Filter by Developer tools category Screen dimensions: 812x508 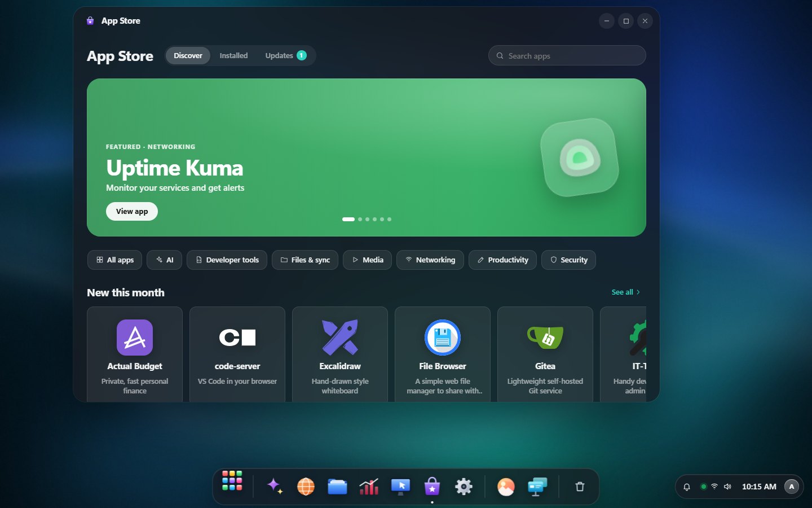[x=227, y=260]
